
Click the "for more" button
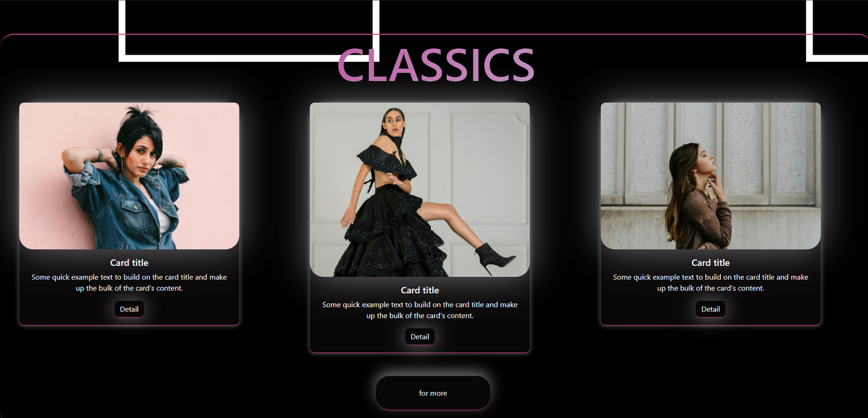coord(433,393)
